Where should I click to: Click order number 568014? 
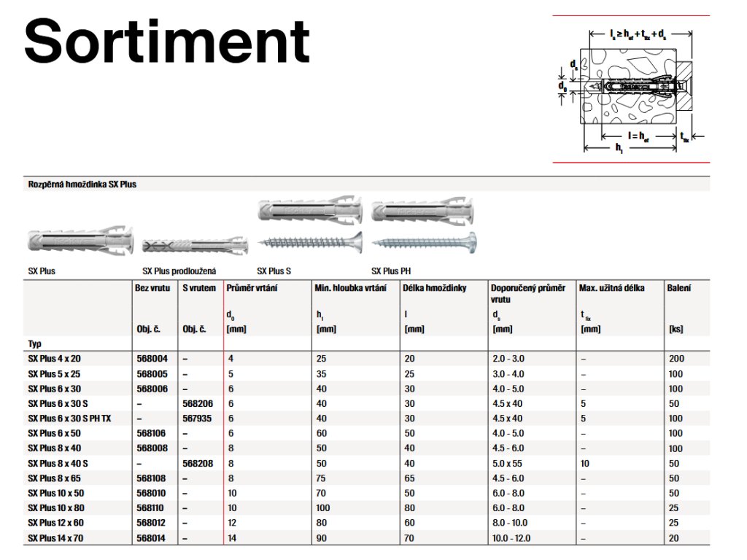[151, 538]
